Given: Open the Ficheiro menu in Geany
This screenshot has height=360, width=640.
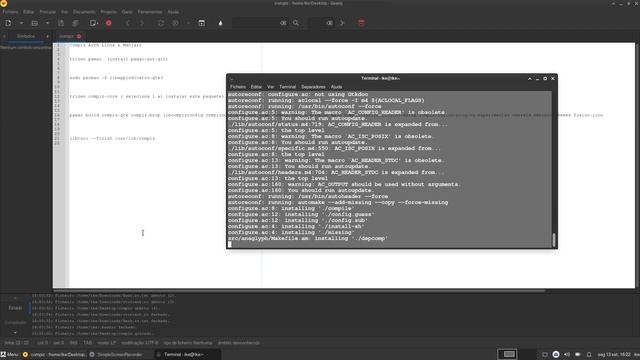Looking at the screenshot, I should 10,12.
